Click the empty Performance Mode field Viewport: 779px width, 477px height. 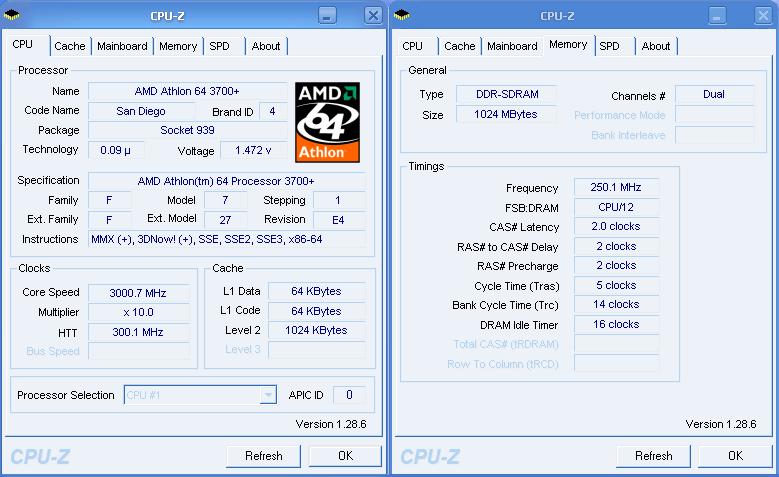[x=714, y=115]
